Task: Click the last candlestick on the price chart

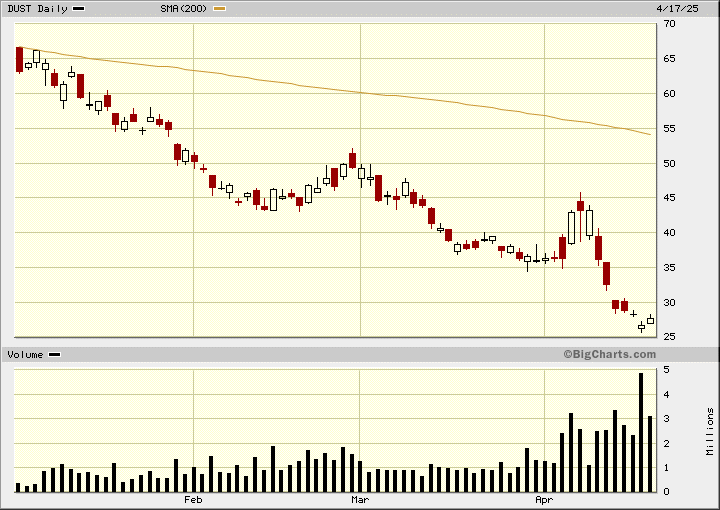Action: [x=650, y=320]
